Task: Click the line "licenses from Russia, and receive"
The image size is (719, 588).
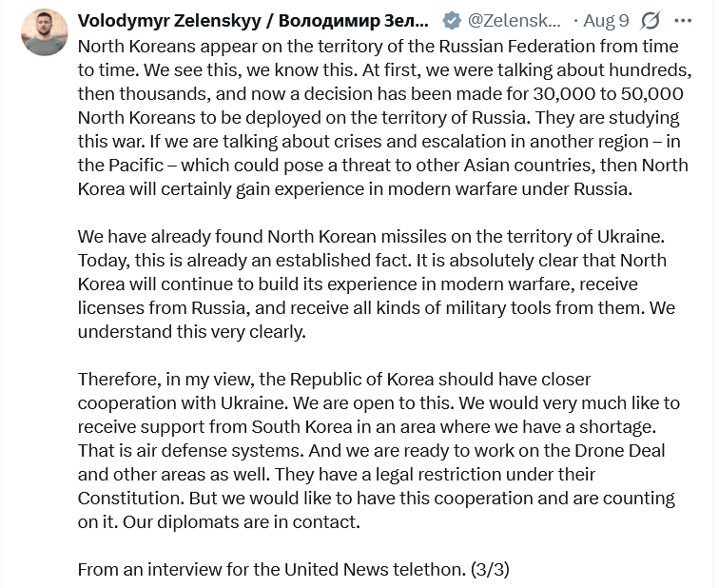Action: 376,307
